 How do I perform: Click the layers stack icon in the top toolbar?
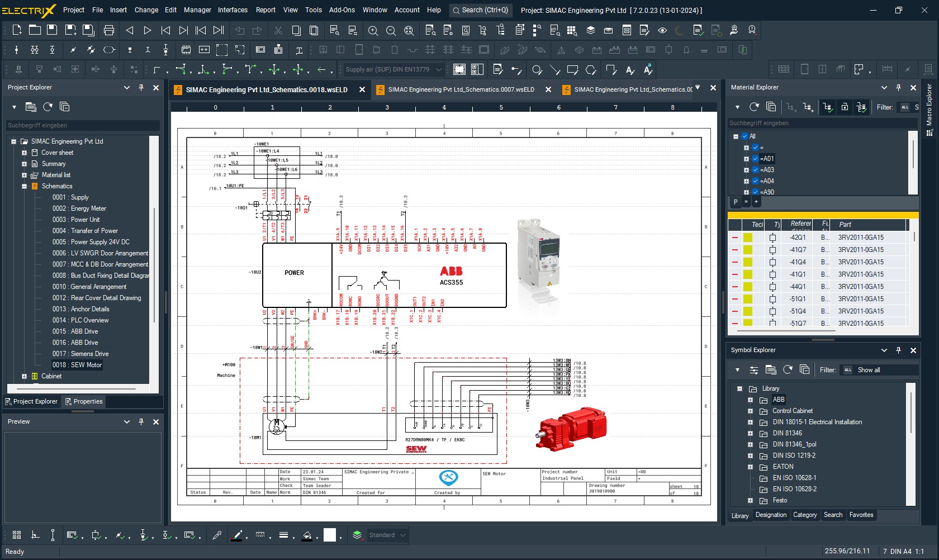pos(590,30)
